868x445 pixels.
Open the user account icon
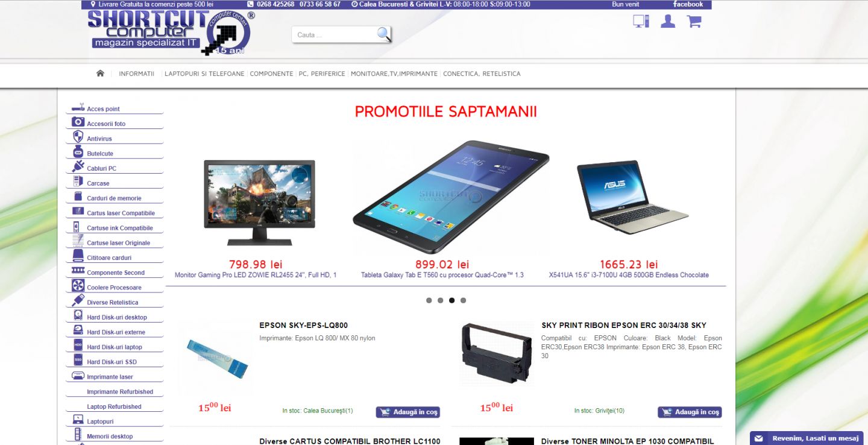pos(668,21)
